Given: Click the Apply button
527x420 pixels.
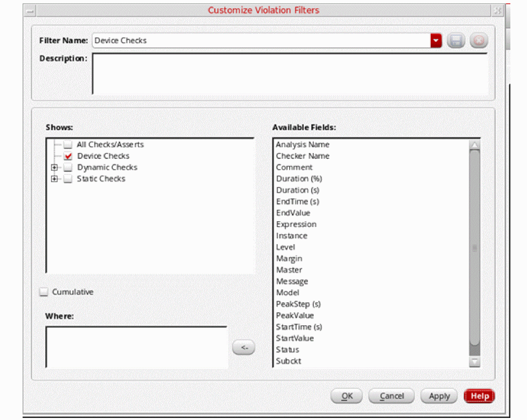Looking at the screenshot, I should pyautogui.click(x=439, y=396).
